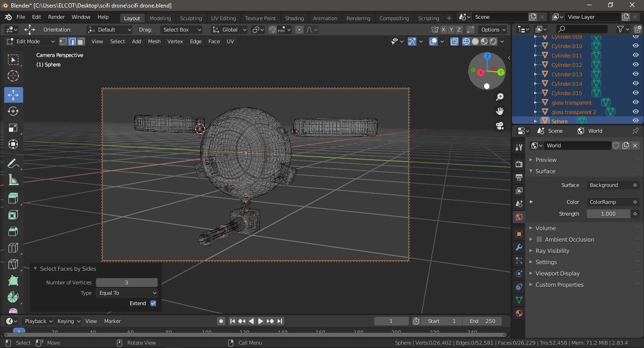Select the Cursor tool in the toolbar
The width and height of the screenshot is (644, 348).
click(13, 76)
